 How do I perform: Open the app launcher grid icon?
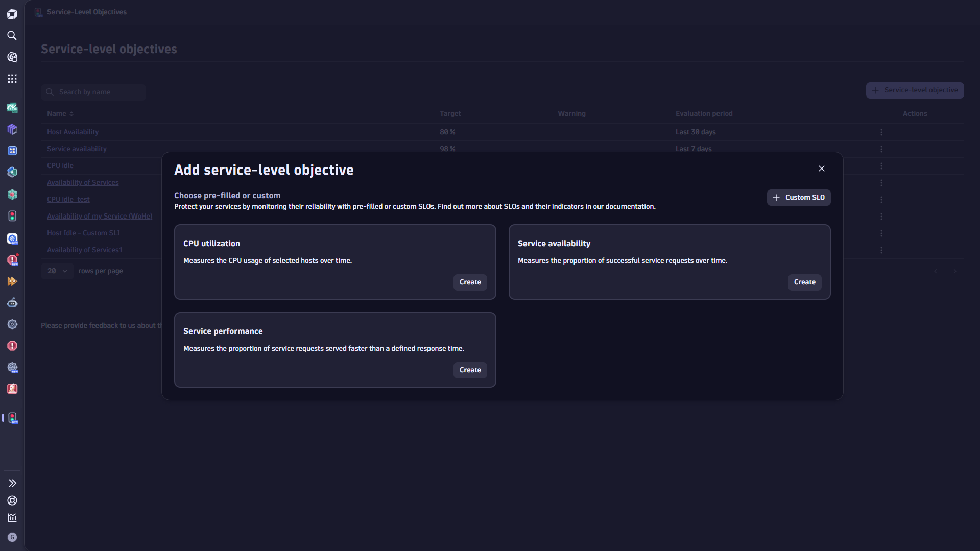12,79
